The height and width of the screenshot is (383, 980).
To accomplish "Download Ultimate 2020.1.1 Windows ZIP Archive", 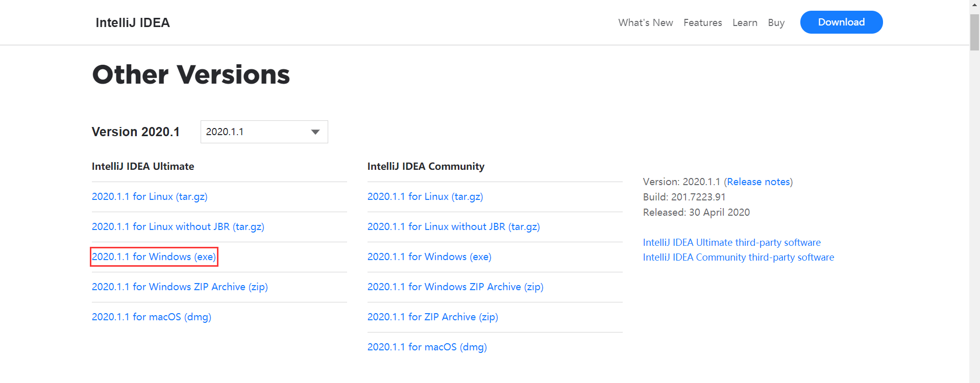I will [180, 287].
